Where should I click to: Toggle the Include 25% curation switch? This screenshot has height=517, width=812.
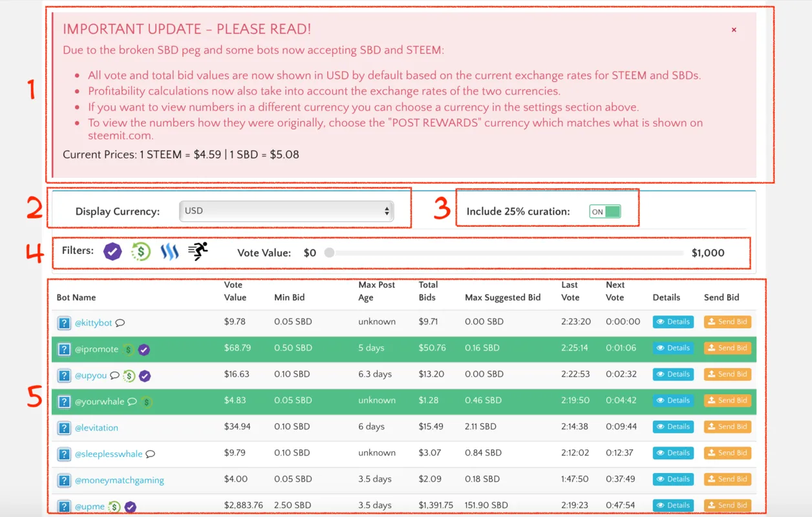pos(604,211)
